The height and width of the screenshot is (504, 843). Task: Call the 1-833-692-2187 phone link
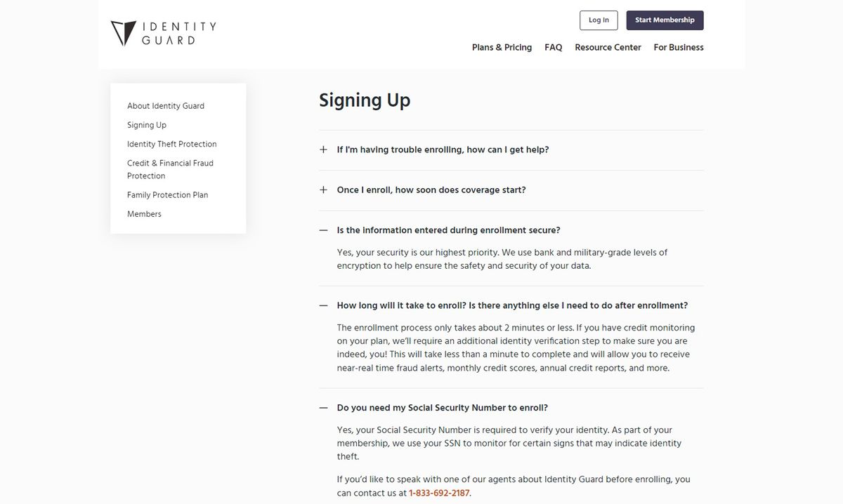(439, 493)
